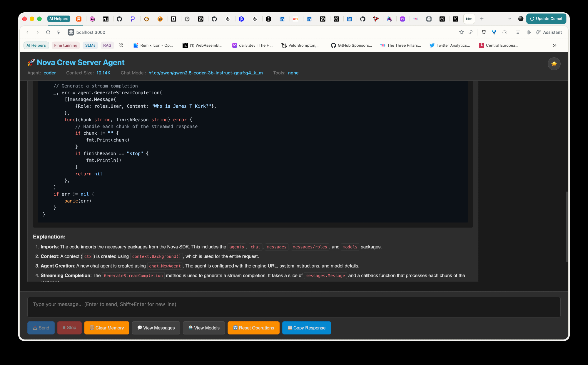This screenshot has height=365, width=588.
Task: Toggle the light/dark theme sun button
Action: 554,64
